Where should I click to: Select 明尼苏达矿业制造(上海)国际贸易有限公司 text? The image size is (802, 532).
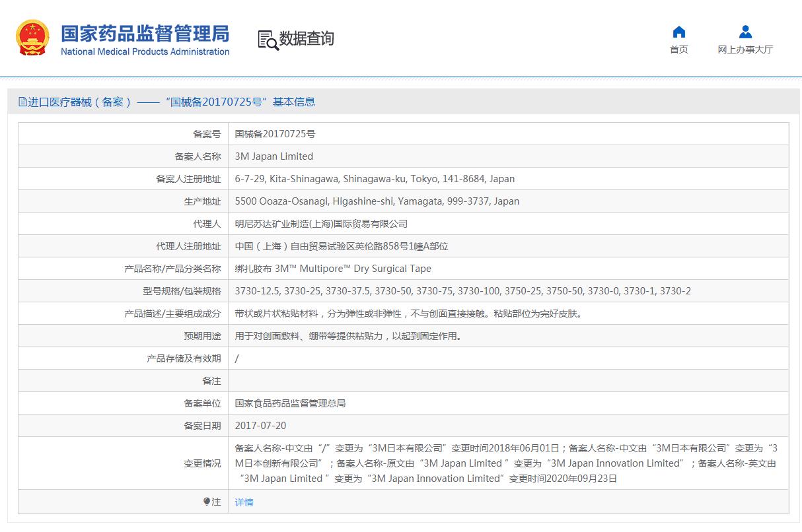[321, 224]
